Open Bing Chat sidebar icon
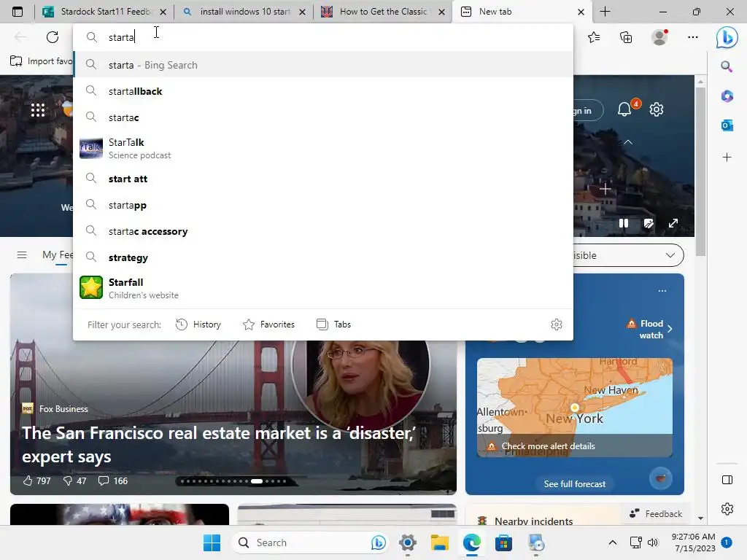 click(727, 38)
